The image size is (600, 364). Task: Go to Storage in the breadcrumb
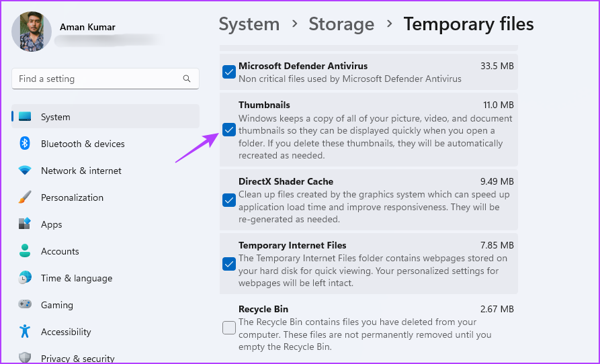[x=341, y=24]
